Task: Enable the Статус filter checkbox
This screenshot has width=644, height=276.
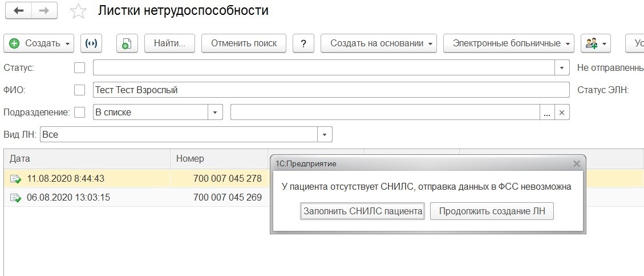Action: pyautogui.click(x=80, y=68)
